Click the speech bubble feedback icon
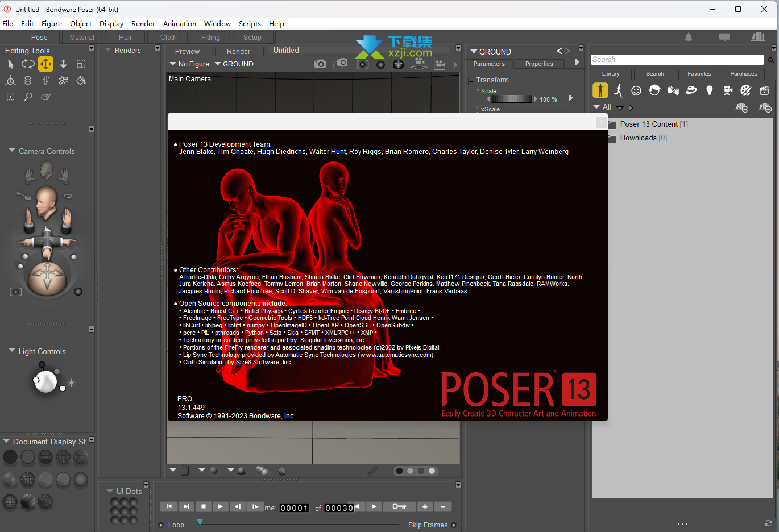 click(724, 37)
